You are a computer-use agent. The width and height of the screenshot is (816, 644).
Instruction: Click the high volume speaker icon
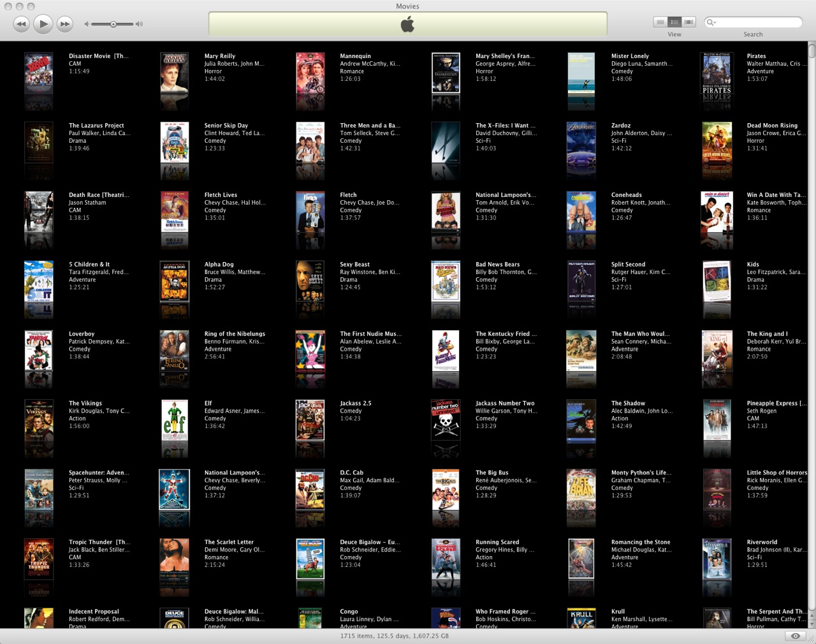[x=139, y=24]
